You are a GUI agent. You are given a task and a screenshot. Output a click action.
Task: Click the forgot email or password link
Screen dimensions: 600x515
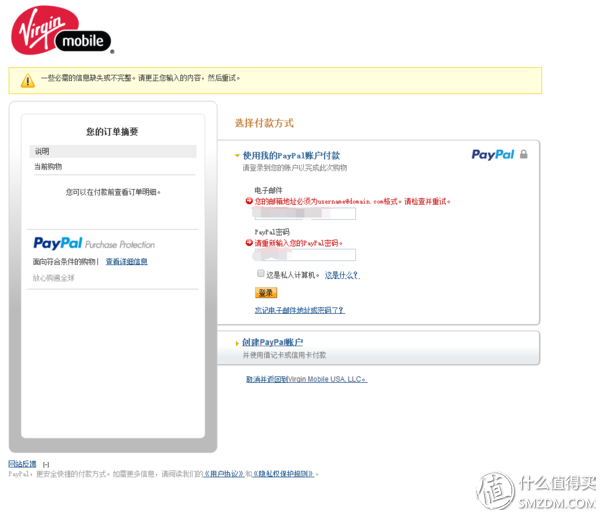[x=300, y=310]
